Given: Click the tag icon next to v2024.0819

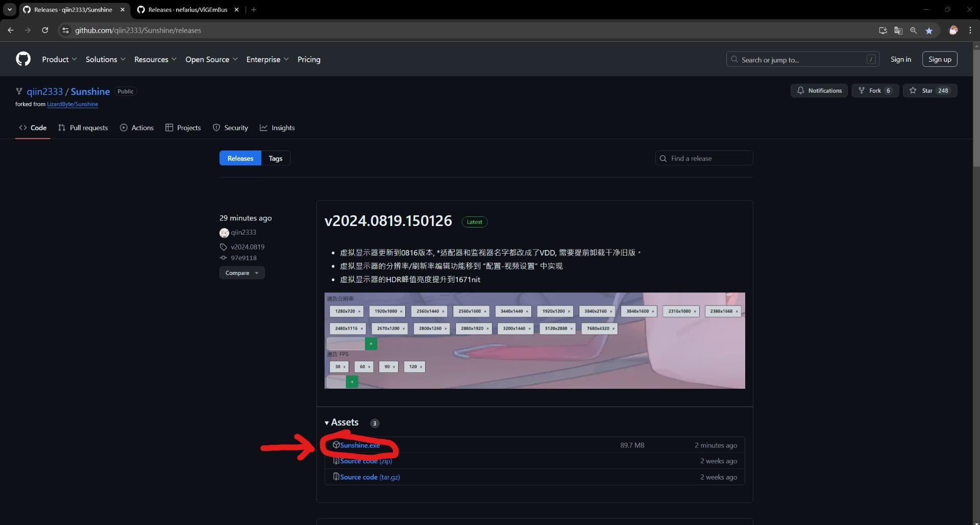Looking at the screenshot, I should pyautogui.click(x=224, y=246).
